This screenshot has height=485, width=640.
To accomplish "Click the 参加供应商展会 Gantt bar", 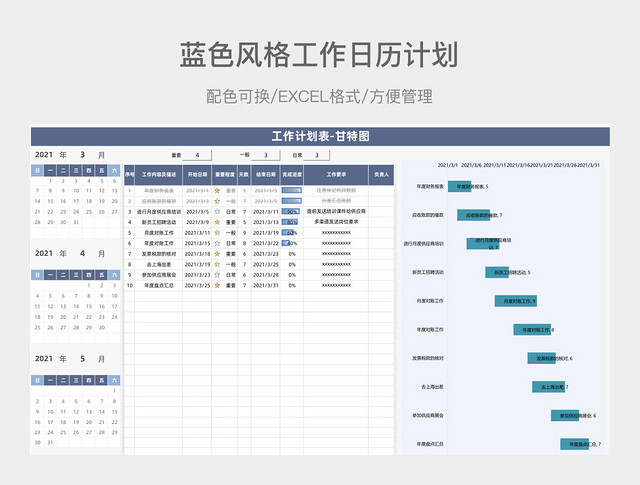I will [564, 415].
